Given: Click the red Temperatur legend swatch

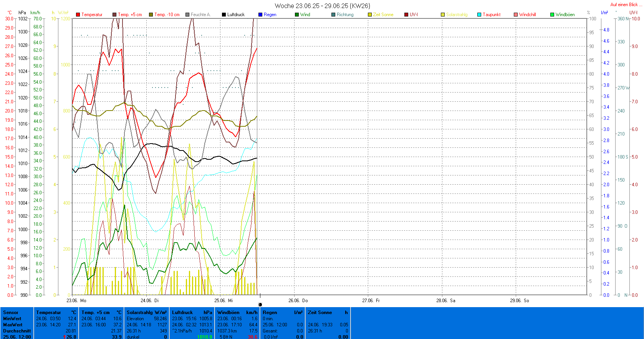Looking at the screenshot, I should click(78, 15).
